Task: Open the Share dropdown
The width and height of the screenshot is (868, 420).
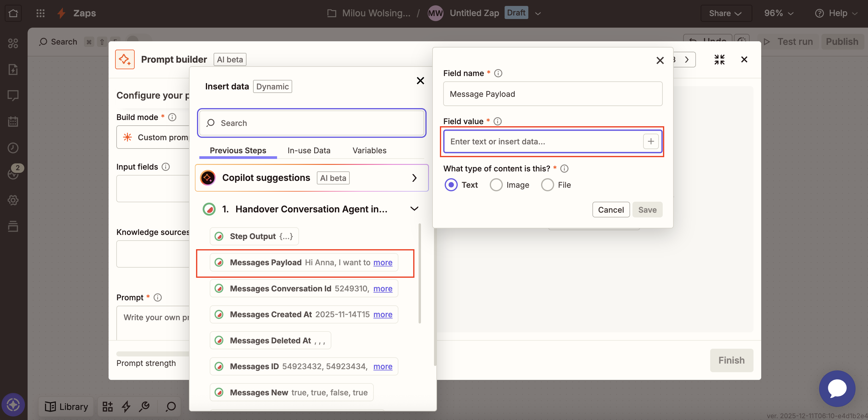Action: coord(726,13)
